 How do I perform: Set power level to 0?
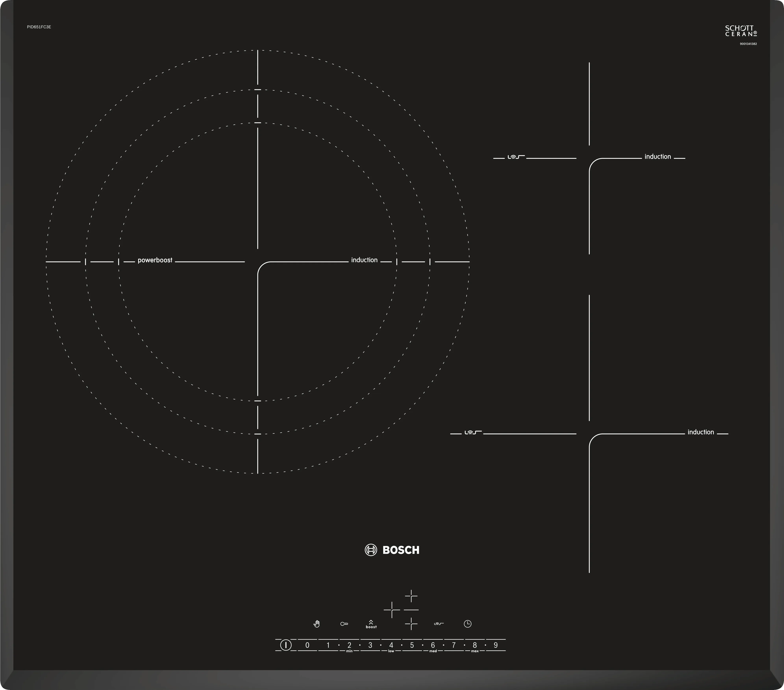point(307,645)
